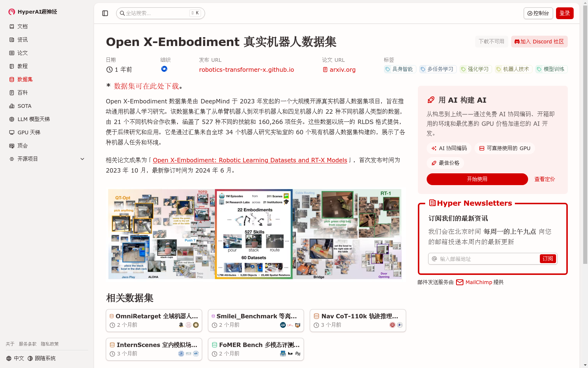Open the InternScenes dataset card
This screenshot has width=588, height=368.
154,349
